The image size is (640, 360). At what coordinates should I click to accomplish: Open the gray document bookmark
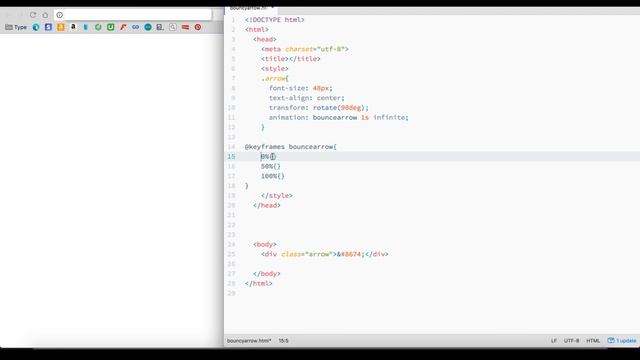tap(160, 27)
